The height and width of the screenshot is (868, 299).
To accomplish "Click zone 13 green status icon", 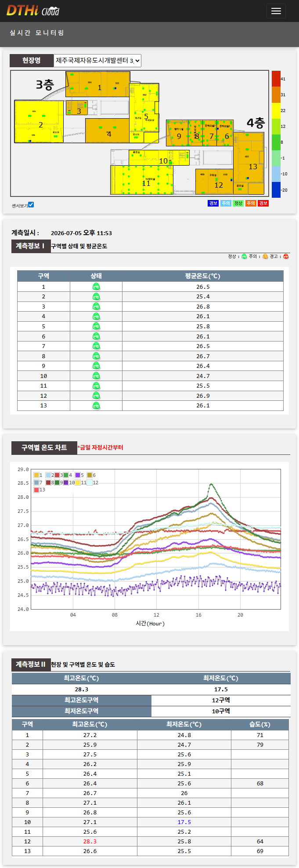I will 96,406.
